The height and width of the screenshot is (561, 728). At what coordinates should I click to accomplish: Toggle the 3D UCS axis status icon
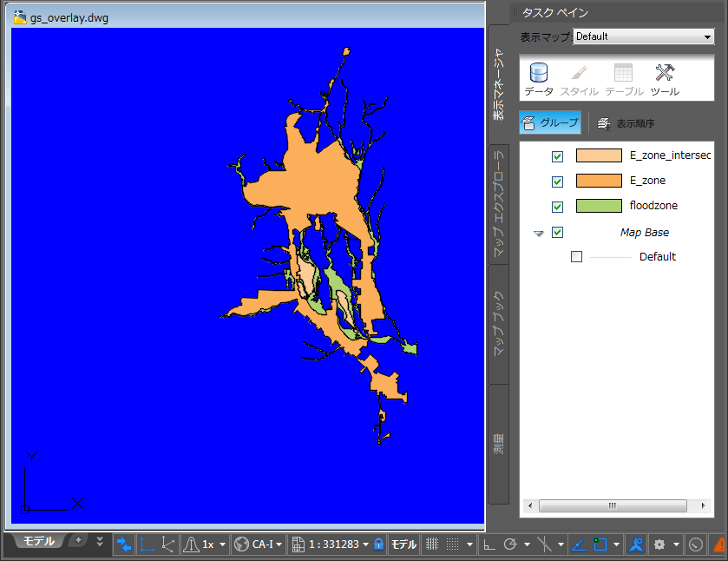167,544
